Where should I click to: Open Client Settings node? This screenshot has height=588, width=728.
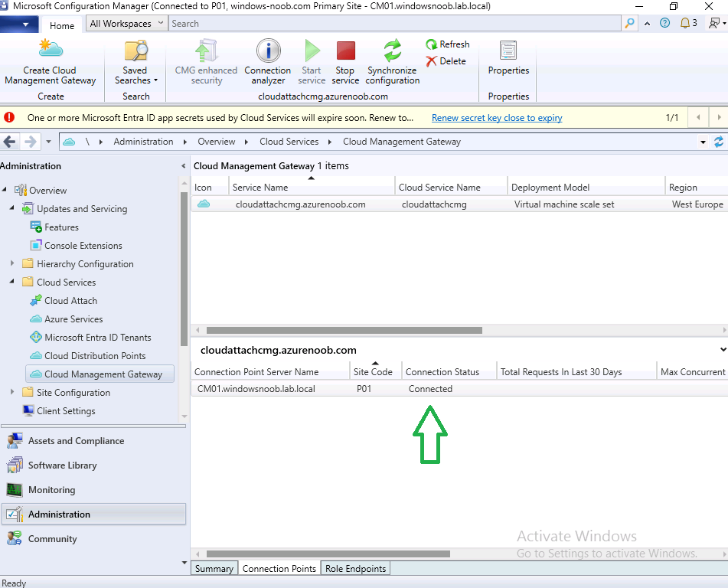(x=66, y=411)
